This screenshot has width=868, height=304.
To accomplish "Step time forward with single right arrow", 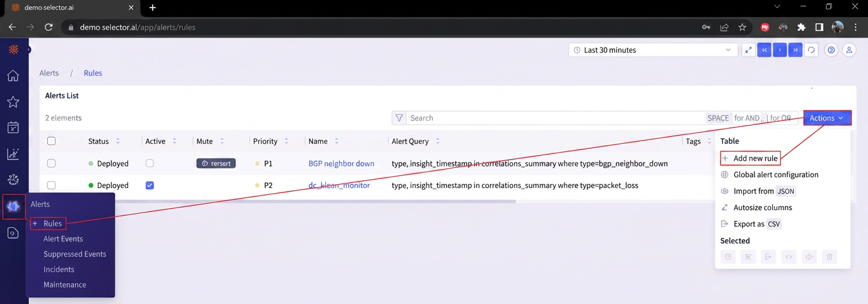I will 780,50.
